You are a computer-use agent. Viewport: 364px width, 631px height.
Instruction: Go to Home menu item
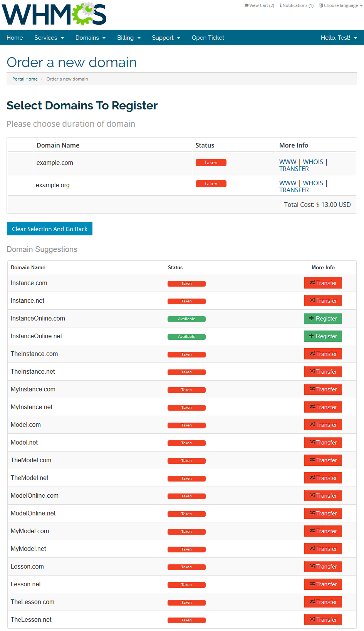15,38
